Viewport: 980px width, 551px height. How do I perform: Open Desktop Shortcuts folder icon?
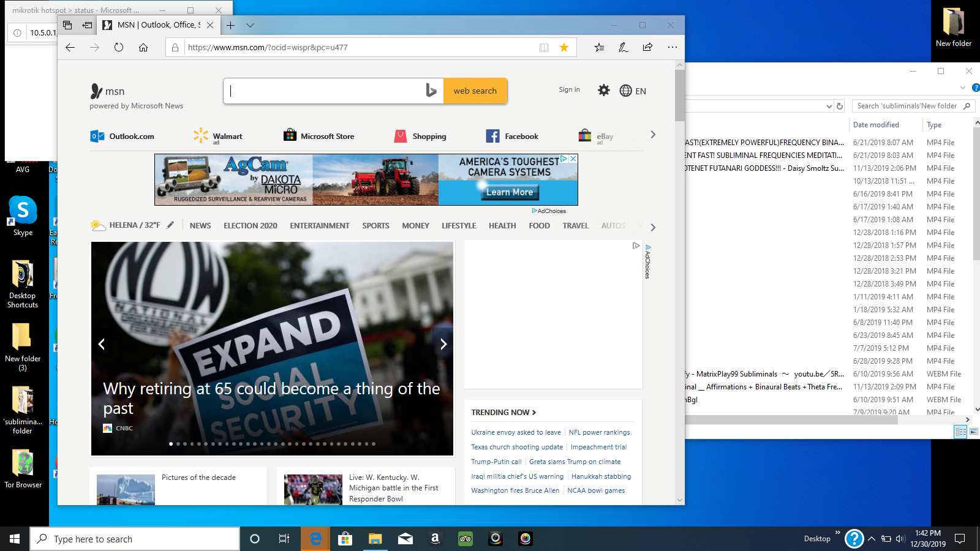tap(23, 283)
